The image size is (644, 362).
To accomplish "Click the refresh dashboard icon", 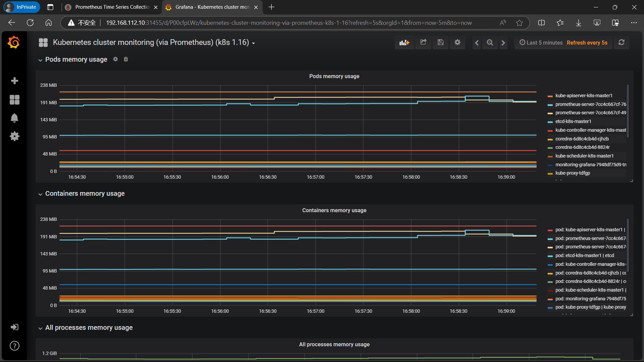I will pyautogui.click(x=621, y=43).
